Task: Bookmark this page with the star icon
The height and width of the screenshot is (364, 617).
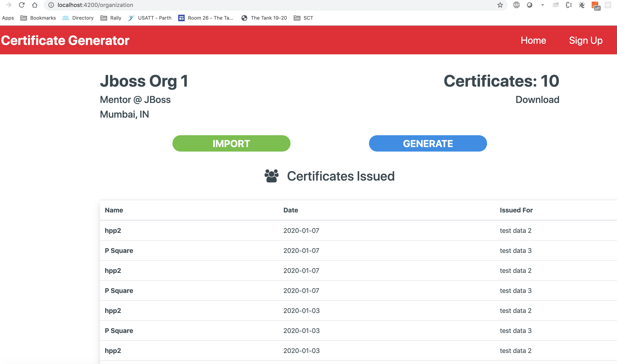Action: click(x=500, y=5)
